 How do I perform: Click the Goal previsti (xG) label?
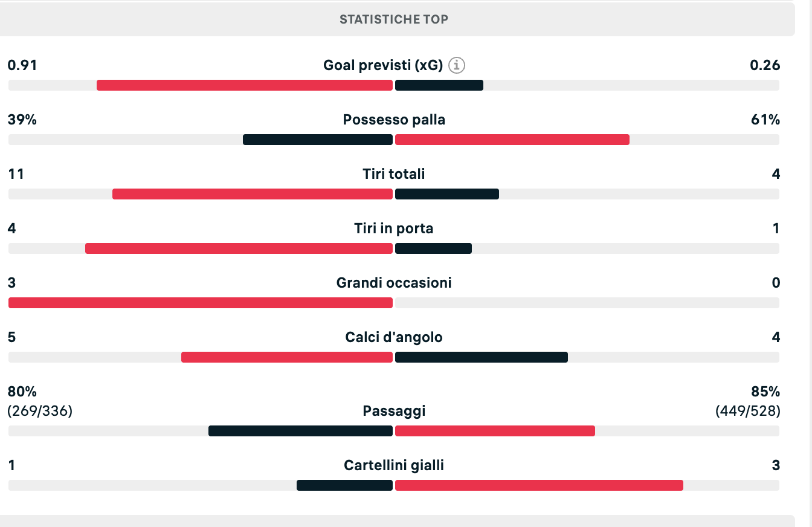click(383, 65)
